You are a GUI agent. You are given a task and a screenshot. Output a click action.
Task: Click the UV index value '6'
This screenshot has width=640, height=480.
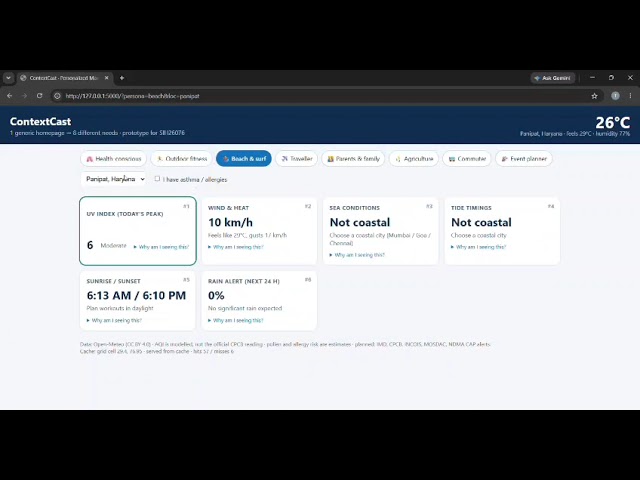click(x=90, y=245)
